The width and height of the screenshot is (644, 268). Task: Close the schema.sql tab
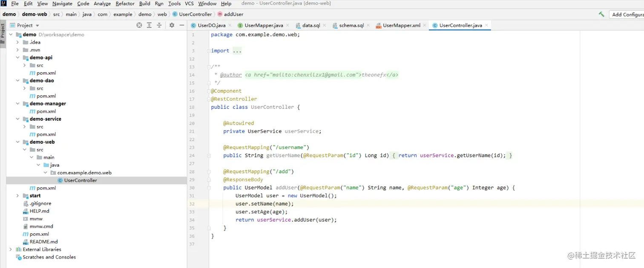click(x=368, y=26)
